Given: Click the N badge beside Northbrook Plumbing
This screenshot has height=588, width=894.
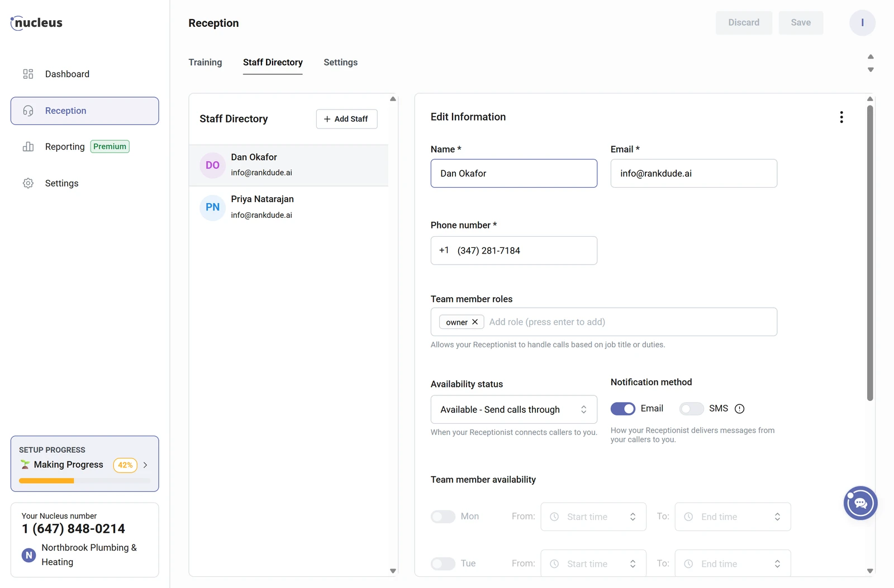Looking at the screenshot, I should tap(28, 555).
